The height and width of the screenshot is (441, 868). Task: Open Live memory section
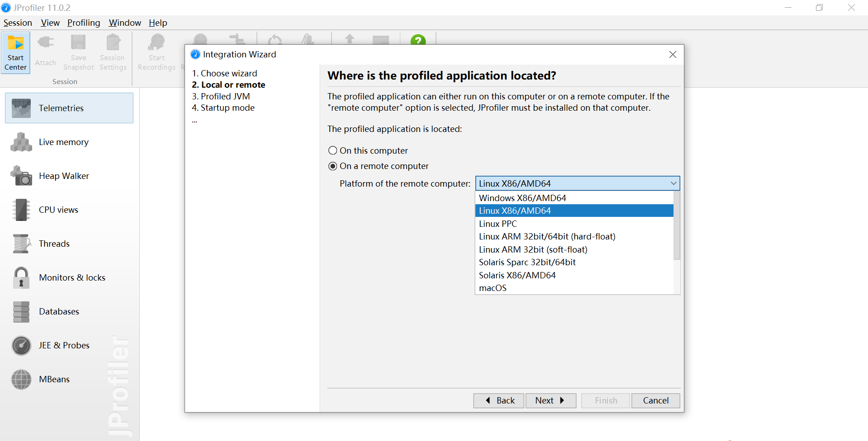coord(69,142)
